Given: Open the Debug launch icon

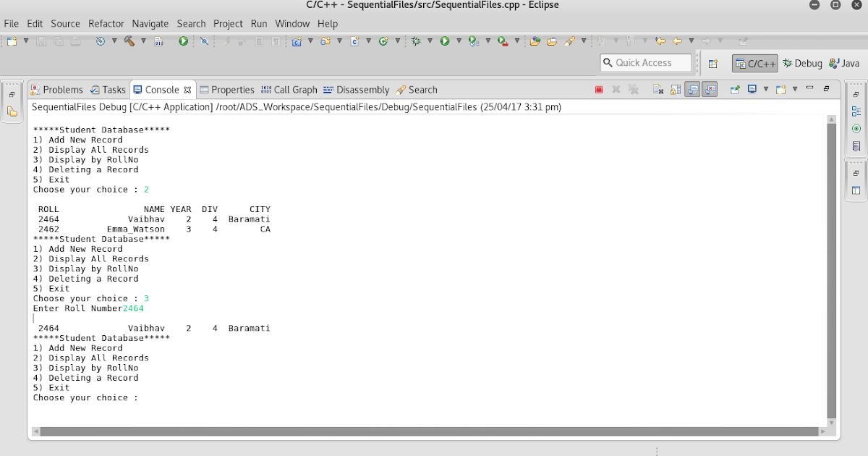Looking at the screenshot, I should 416,41.
